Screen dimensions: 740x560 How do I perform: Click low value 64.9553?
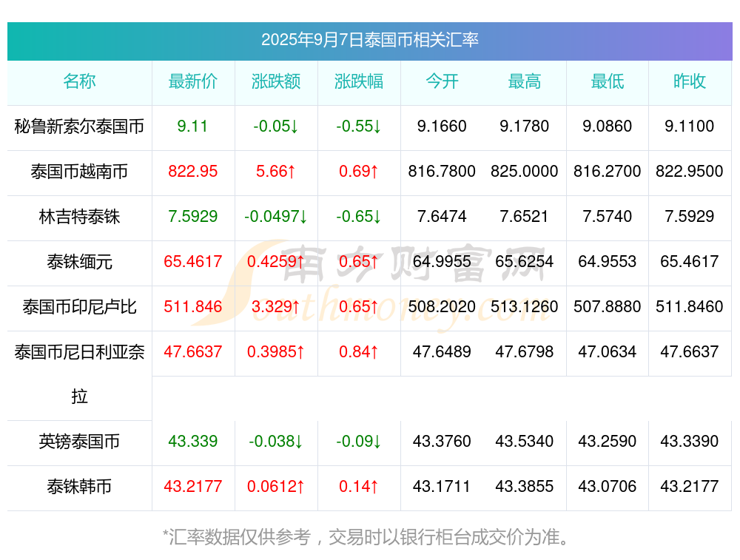tap(608, 261)
